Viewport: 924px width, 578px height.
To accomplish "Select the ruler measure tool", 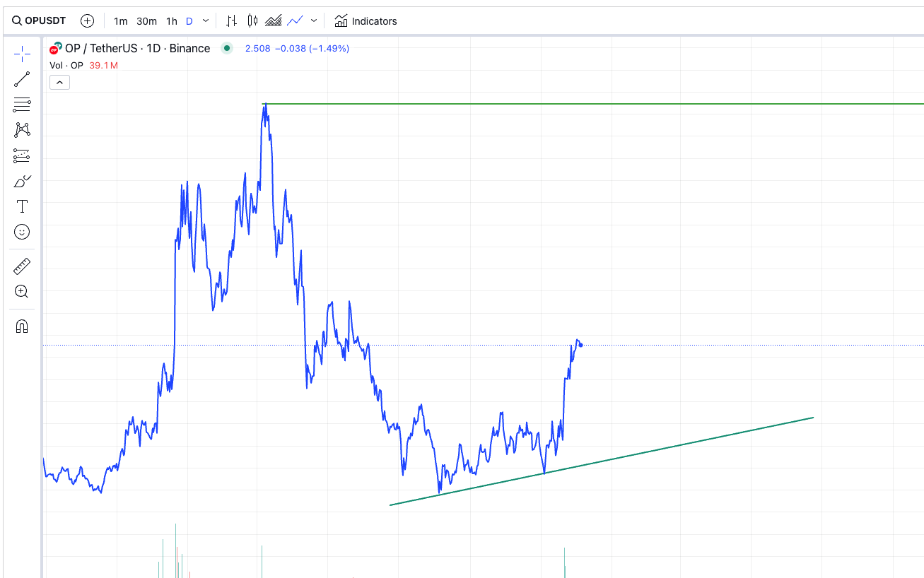I will pos(22,266).
